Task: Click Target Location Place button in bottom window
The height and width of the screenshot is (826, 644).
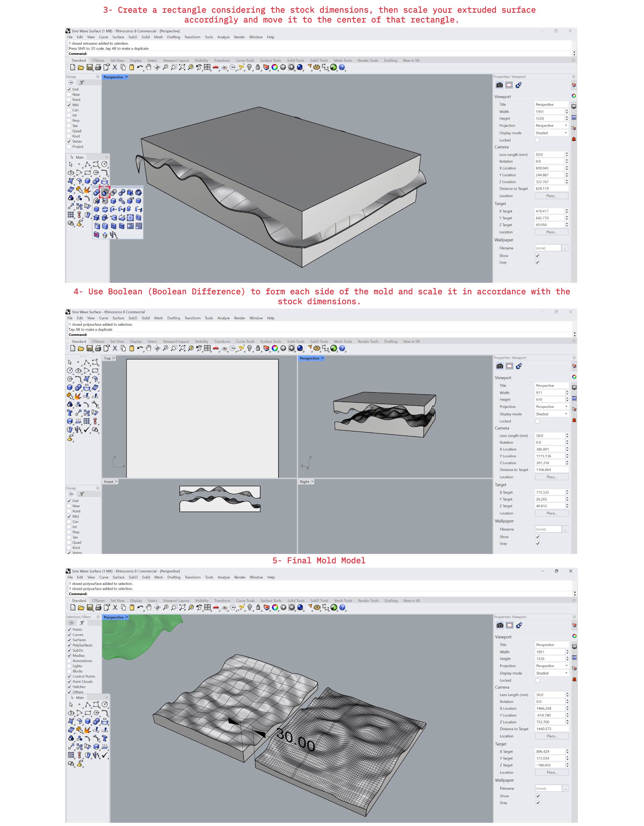Action: (552, 772)
